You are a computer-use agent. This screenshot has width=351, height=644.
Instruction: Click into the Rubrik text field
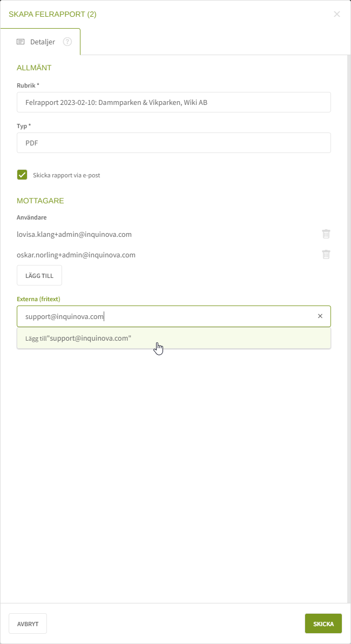pyautogui.click(x=173, y=102)
